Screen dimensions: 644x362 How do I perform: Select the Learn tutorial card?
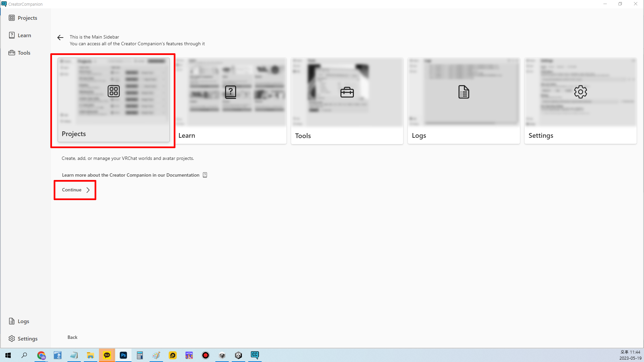(x=231, y=101)
